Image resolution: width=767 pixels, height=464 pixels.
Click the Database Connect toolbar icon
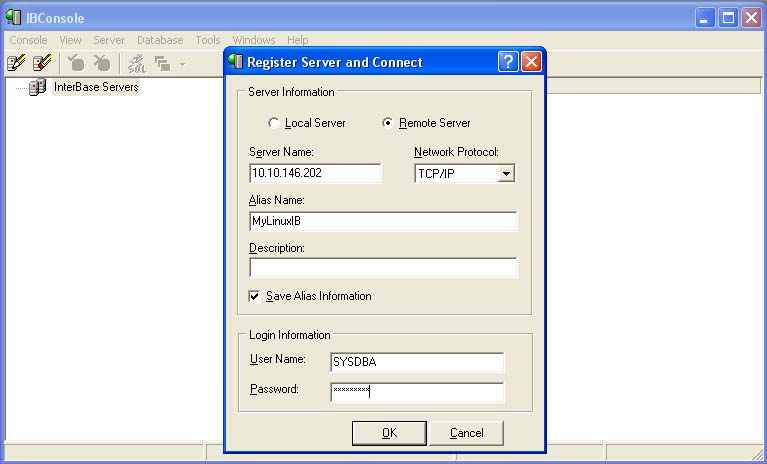[76, 63]
